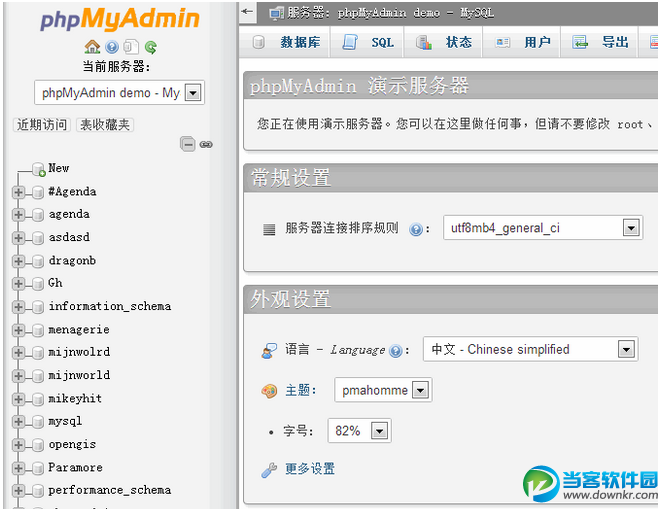Viewport: 659px width, 509px height.
Task: Click the 更多设置 link
Action: [310, 469]
